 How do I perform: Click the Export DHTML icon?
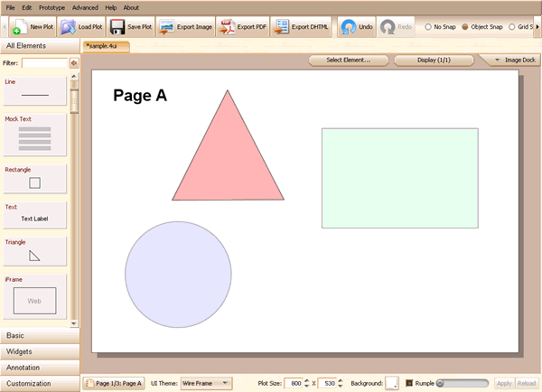coord(280,27)
